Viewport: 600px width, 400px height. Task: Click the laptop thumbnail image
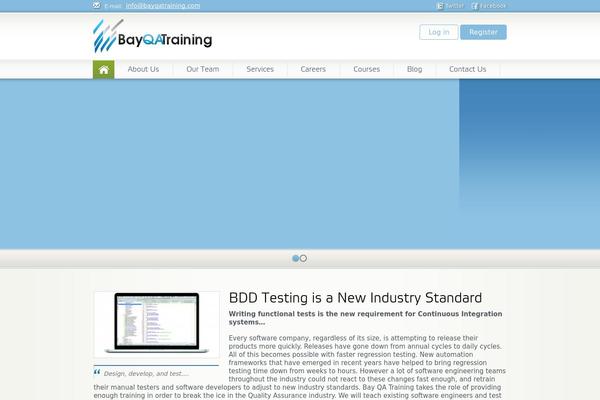click(157, 324)
